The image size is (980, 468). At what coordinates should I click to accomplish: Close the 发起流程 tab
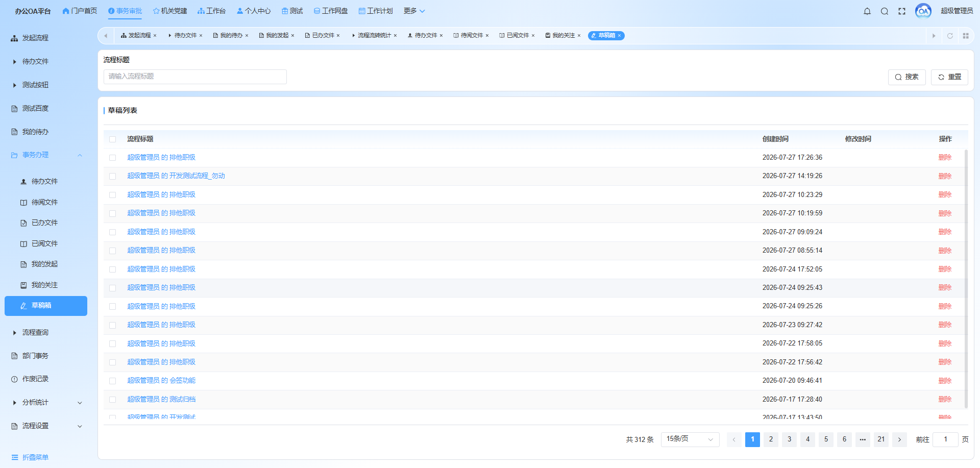pos(155,36)
